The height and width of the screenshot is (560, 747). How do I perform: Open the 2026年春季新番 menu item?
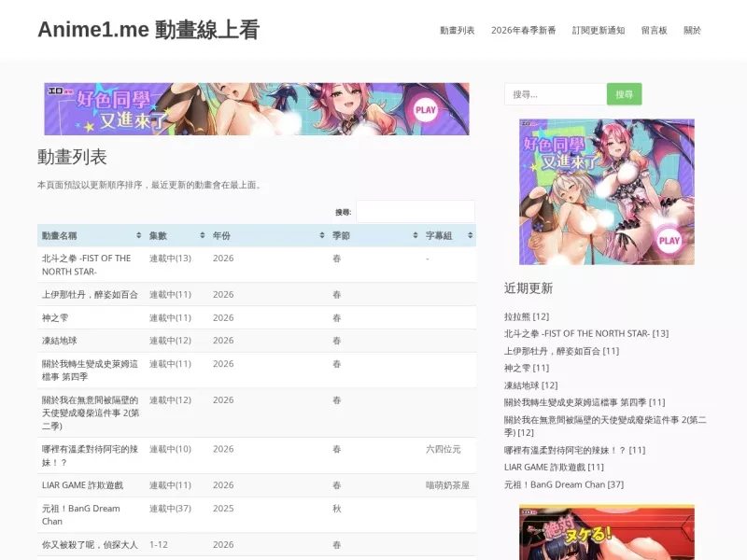click(523, 31)
